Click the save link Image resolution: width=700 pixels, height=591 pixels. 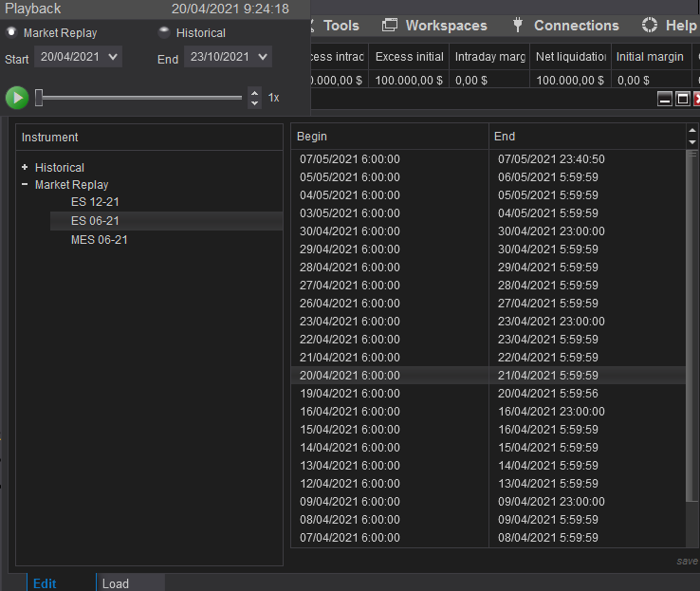687,561
